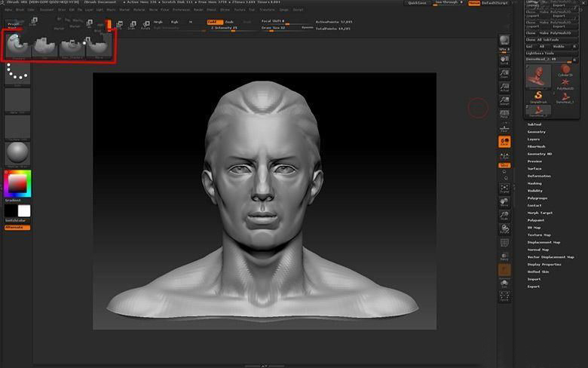This screenshot has width=588, height=368.
Task: Toggle Persp perspective view
Action: pyautogui.click(x=504, y=115)
